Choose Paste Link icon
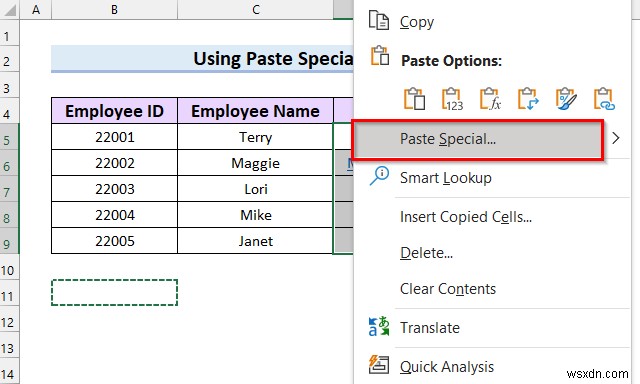The width and height of the screenshot is (640, 384). click(x=604, y=99)
